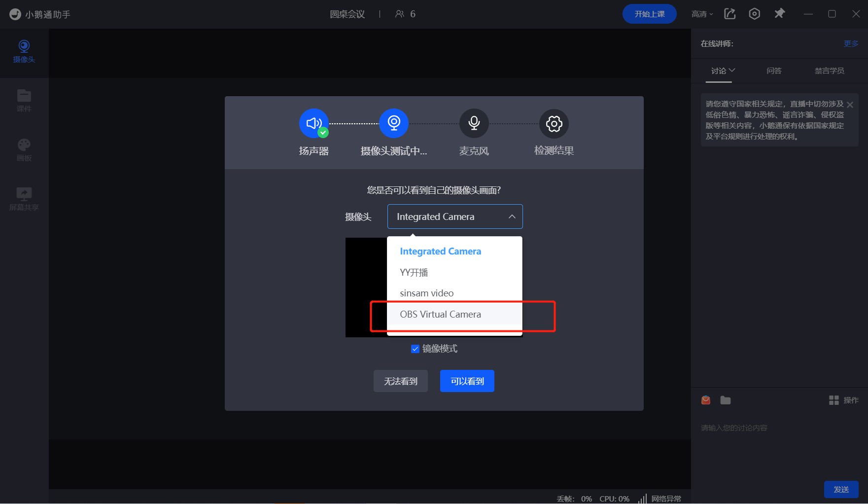Viewport: 868px width, 504px height.
Task: Open the 更多 more link for lecturers
Action: [851, 43]
